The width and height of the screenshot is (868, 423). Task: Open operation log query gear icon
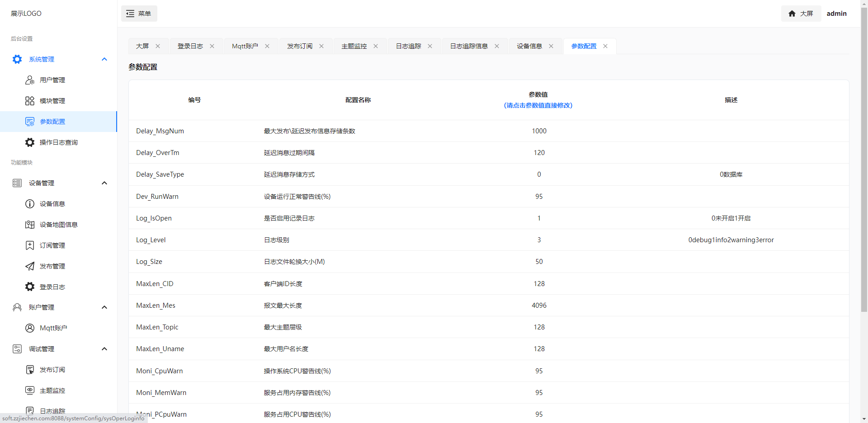pyautogui.click(x=30, y=142)
